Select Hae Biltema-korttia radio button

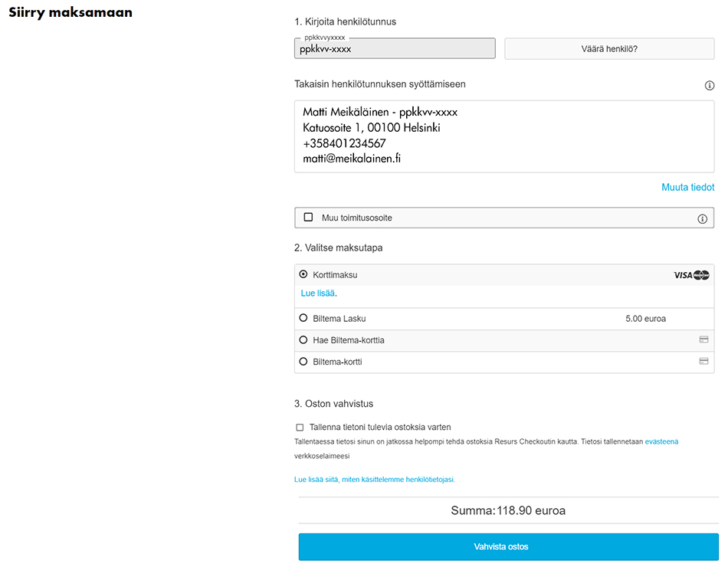[x=303, y=339]
